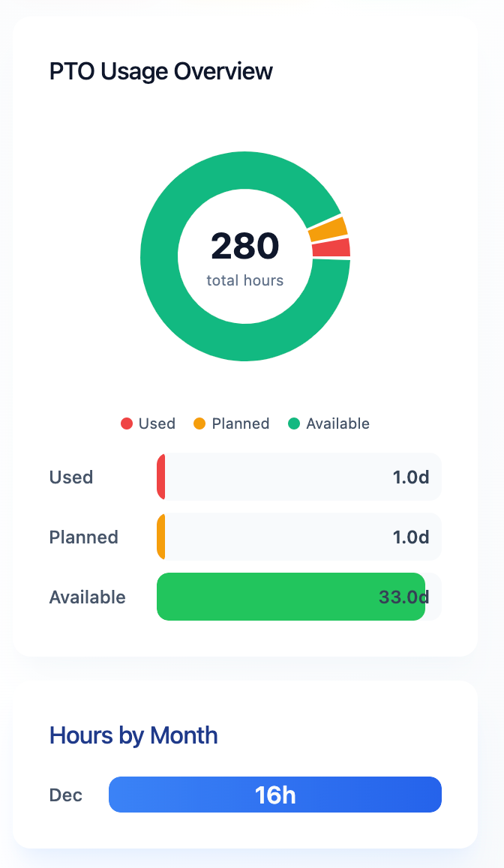The width and height of the screenshot is (504, 868).
Task: Click the Dec month label
Action: pyautogui.click(x=66, y=795)
